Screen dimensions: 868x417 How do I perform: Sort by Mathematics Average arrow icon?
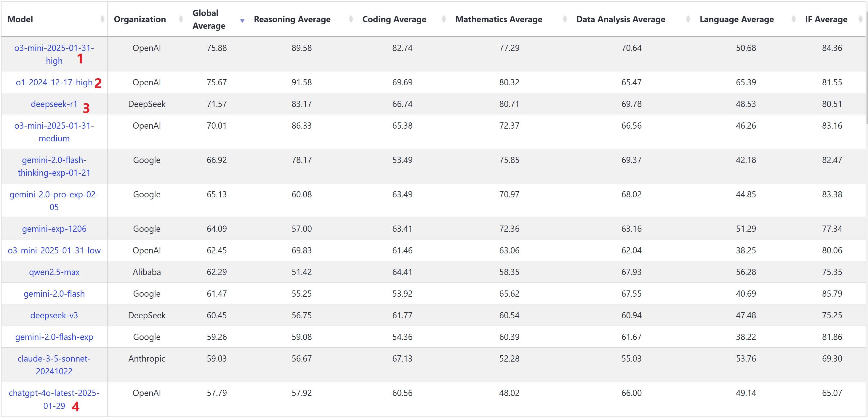click(565, 20)
